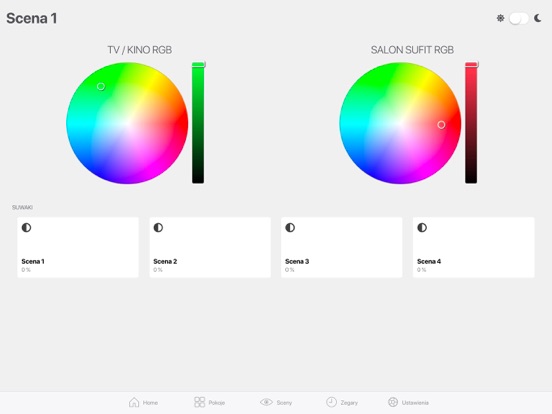Click the sun icon beside theme switch
Screen dimensions: 552x414
[500, 18]
